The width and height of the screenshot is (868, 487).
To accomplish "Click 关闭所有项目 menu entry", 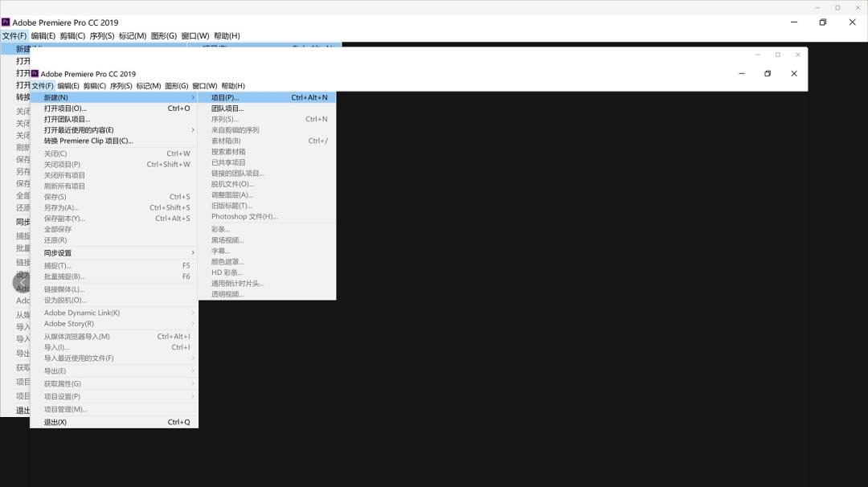I will pyautogui.click(x=114, y=175).
